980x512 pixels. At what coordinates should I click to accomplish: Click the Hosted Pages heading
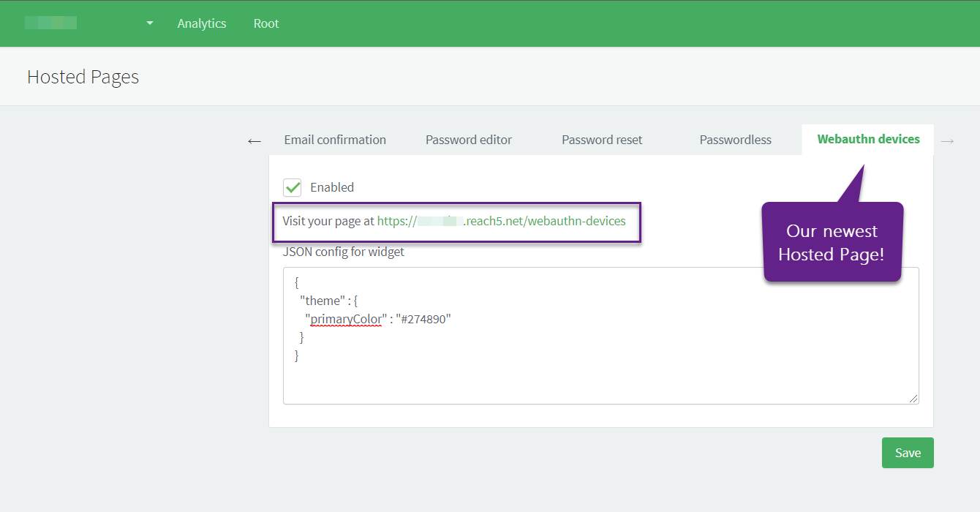coord(83,77)
